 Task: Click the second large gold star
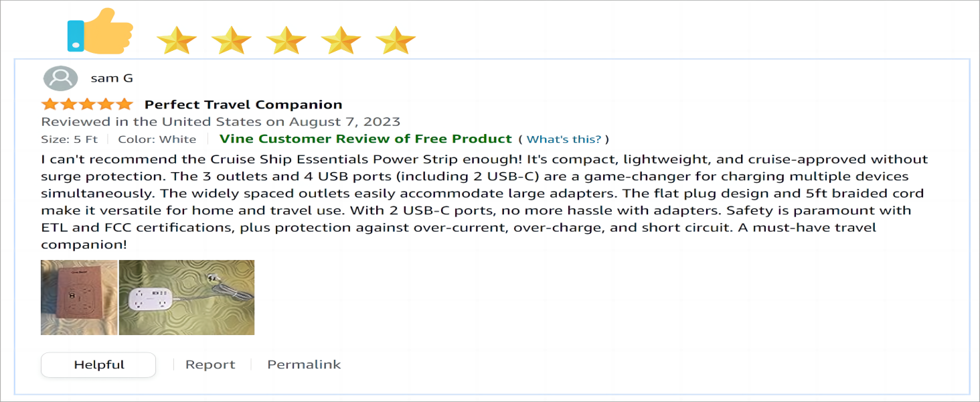pyautogui.click(x=231, y=40)
